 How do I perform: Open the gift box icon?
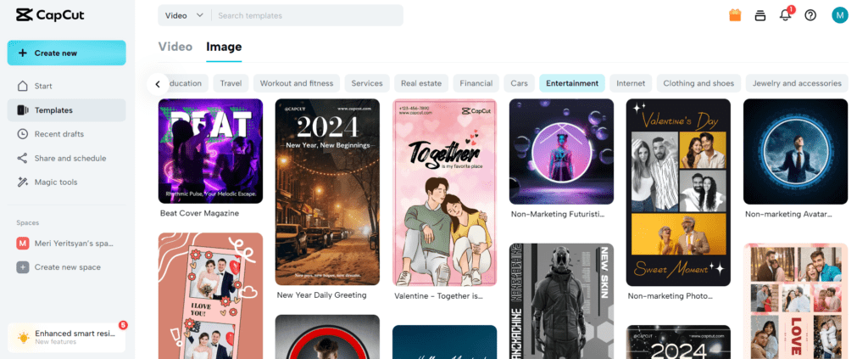pos(735,15)
